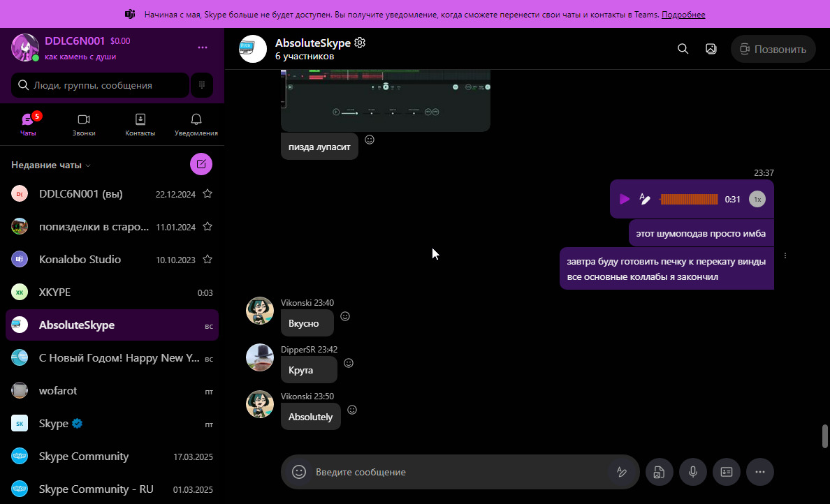Change the voice message 1x playback speed
Viewport: 830px width, 504px height.
[757, 199]
